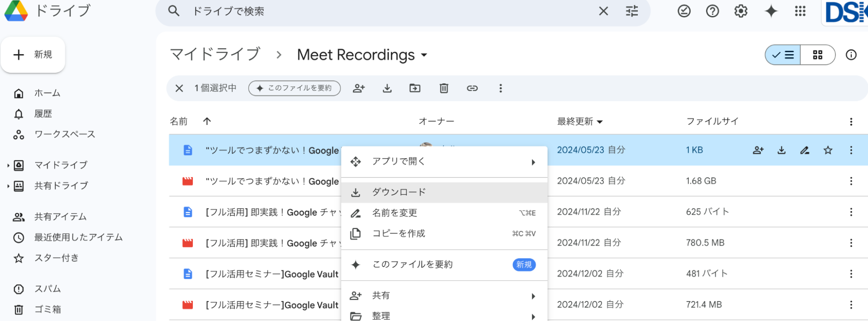Open the help question mark menu
Image resolution: width=868 pixels, height=321 pixels.
pyautogui.click(x=712, y=11)
